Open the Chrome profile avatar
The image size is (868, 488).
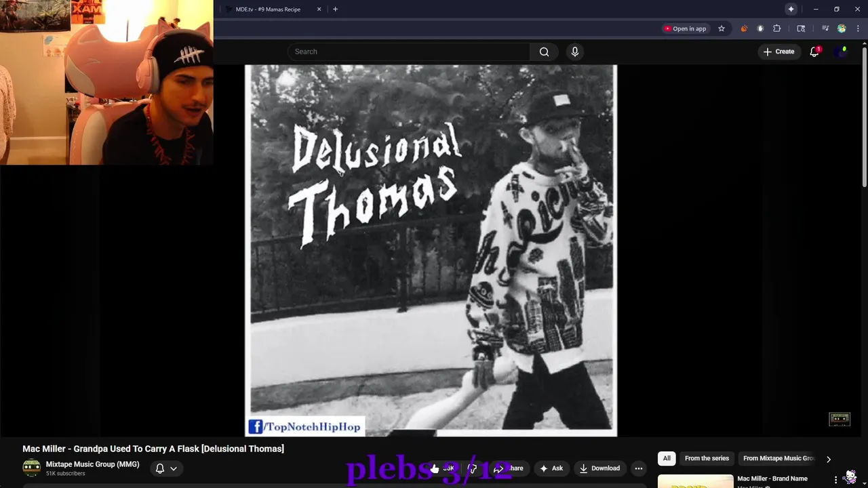coord(842,28)
